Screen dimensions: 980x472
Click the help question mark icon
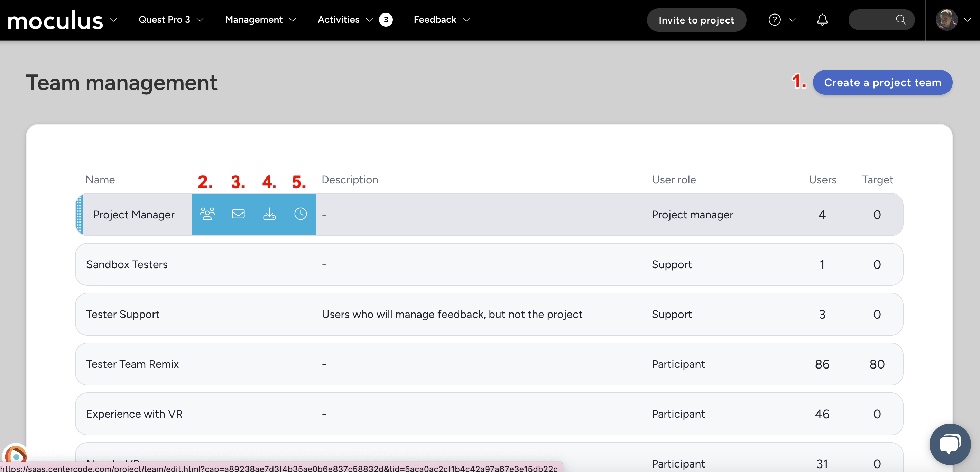775,20
